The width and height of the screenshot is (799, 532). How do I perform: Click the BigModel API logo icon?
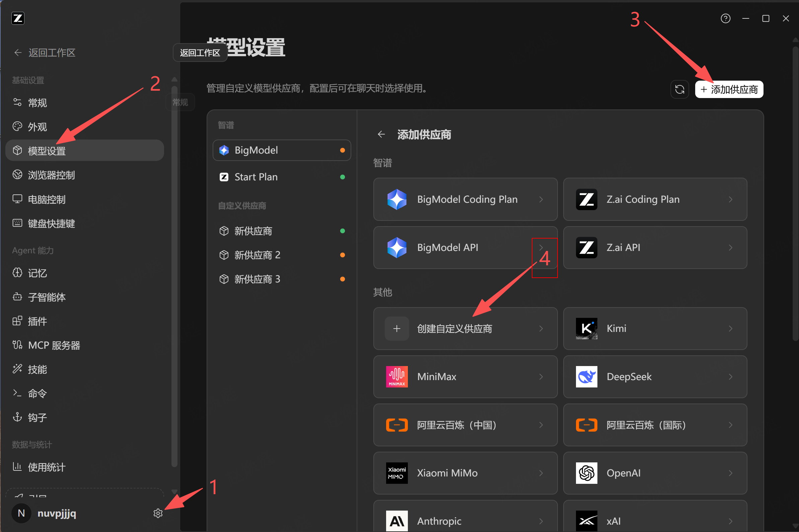tap(396, 247)
